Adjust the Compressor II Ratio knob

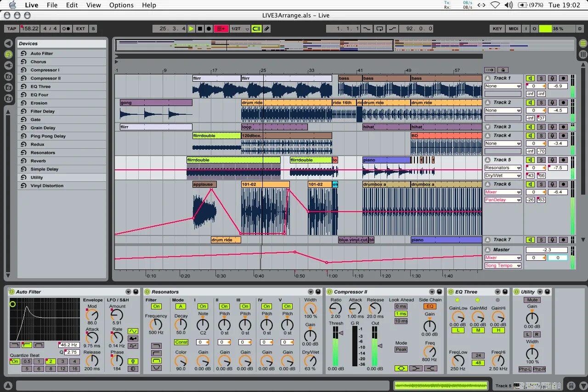(x=336, y=308)
